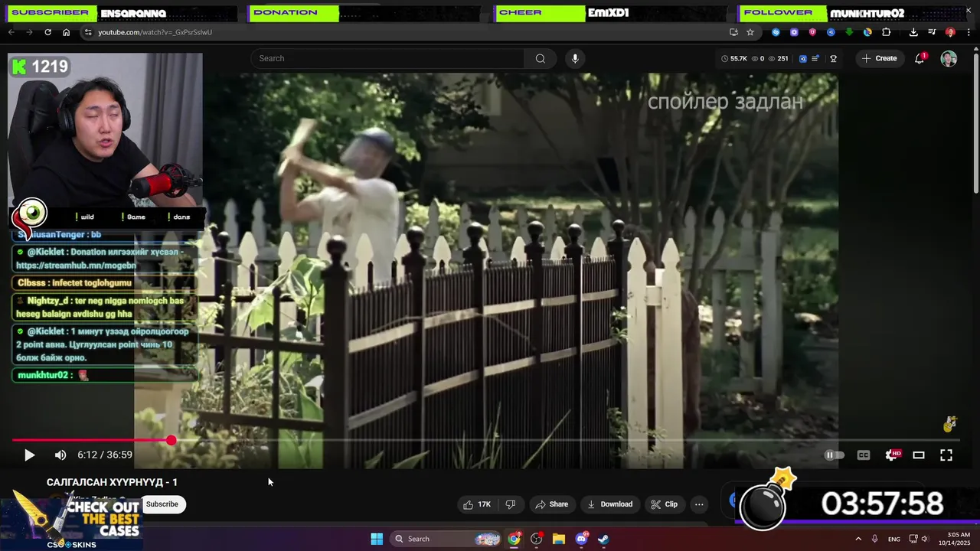Toggle closed captions
980x551 pixels.
[864, 455]
